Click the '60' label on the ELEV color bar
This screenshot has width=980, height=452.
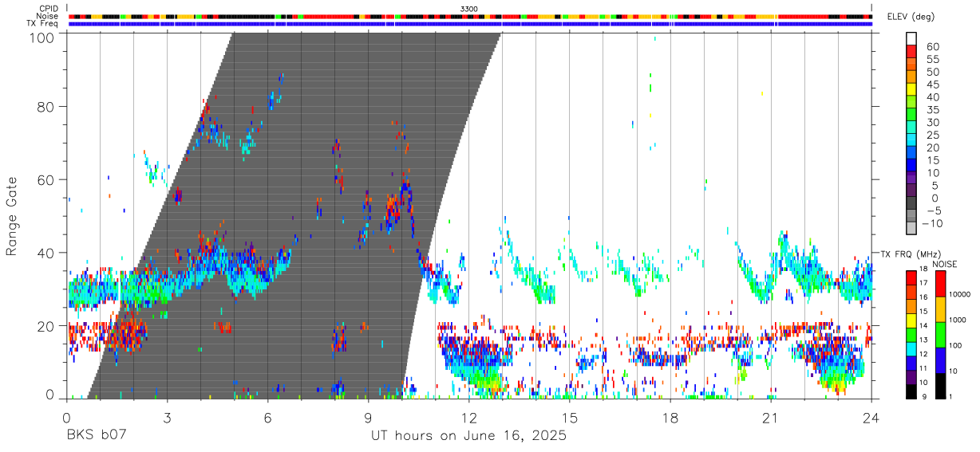click(x=932, y=46)
